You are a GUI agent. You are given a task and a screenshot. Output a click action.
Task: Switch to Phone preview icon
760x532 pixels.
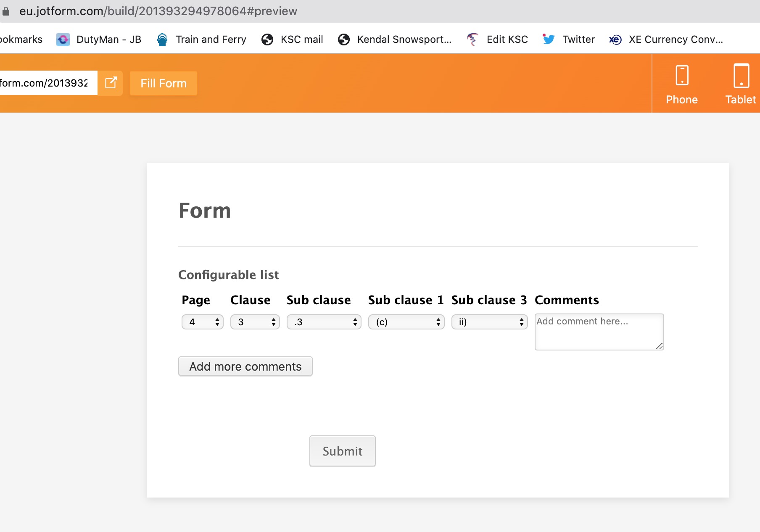[x=681, y=76]
